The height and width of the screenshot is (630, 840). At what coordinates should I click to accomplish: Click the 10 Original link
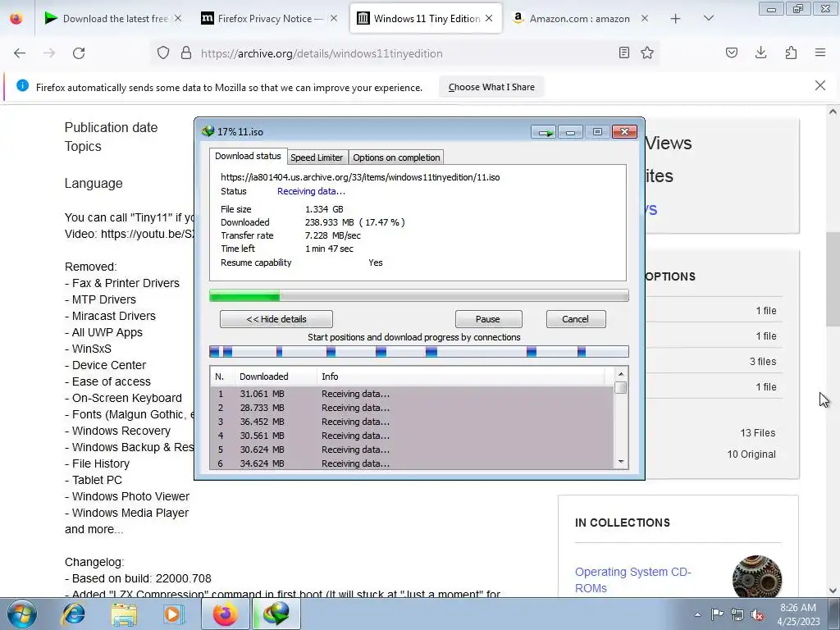click(x=751, y=454)
